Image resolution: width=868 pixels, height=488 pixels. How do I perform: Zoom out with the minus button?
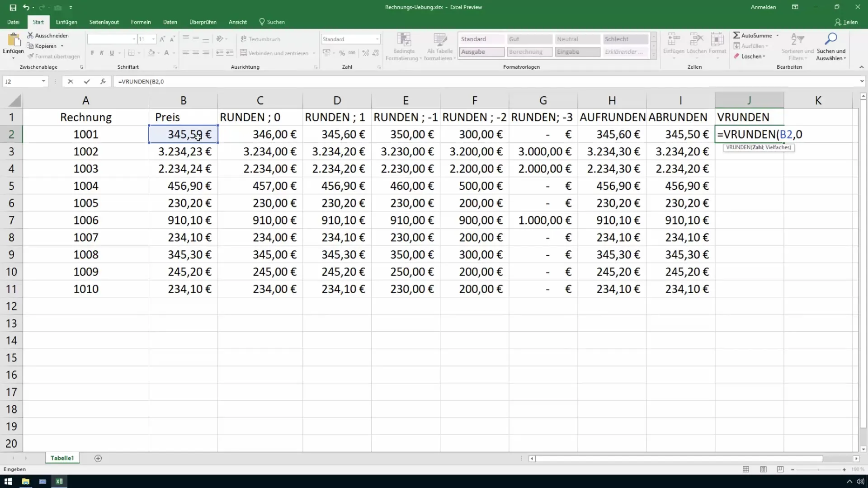tap(793, 469)
